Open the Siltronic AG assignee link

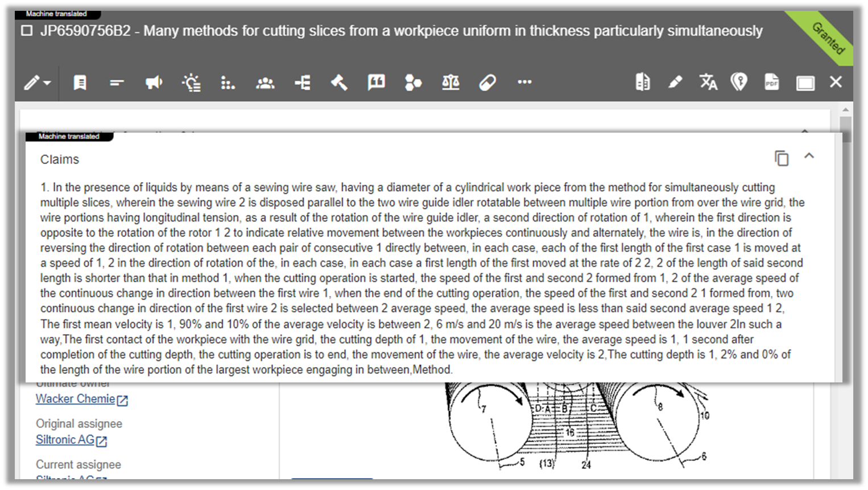[65, 440]
